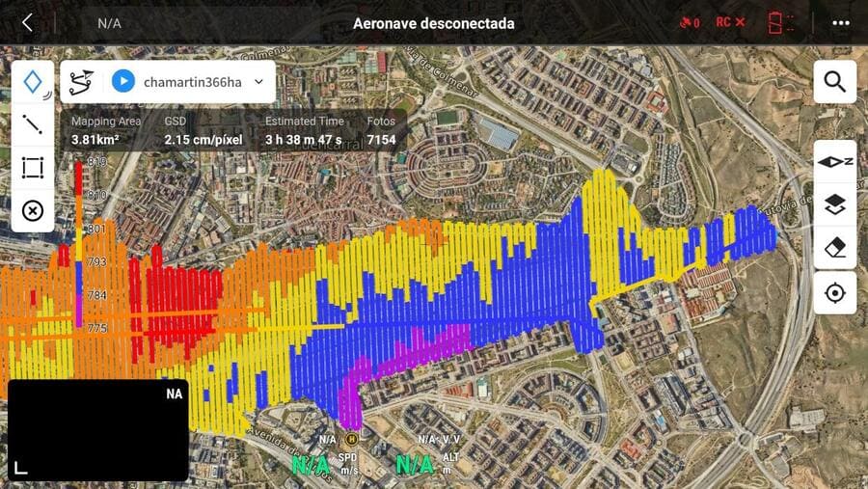The height and width of the screenshot is (489, 868).
Task: Cancel with the circled X icon
Action: [33, 211]
